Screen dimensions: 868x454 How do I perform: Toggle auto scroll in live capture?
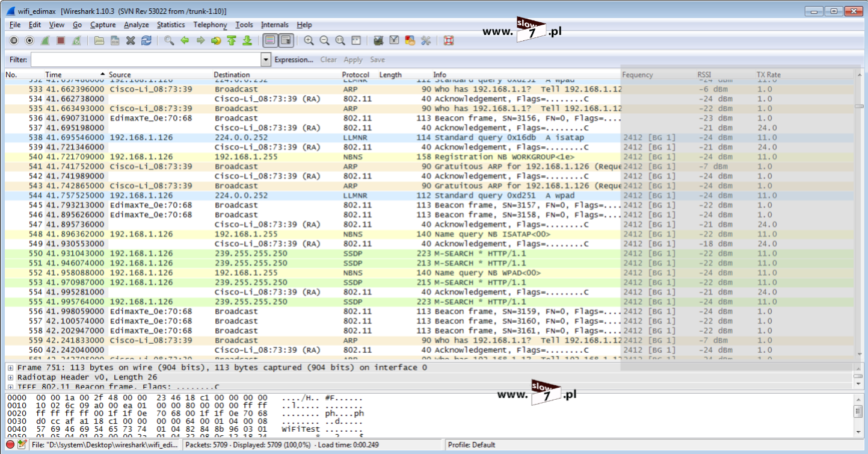[x=286, y=40]
